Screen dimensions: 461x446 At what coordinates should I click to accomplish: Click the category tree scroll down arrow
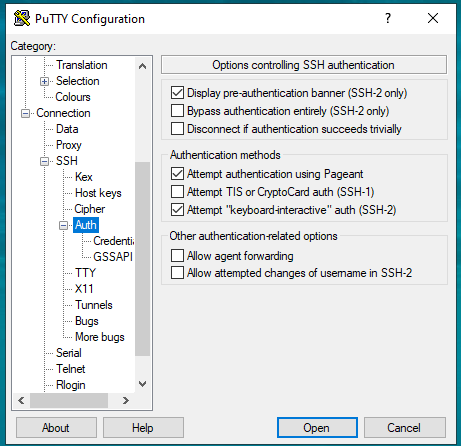click(142, 384)
